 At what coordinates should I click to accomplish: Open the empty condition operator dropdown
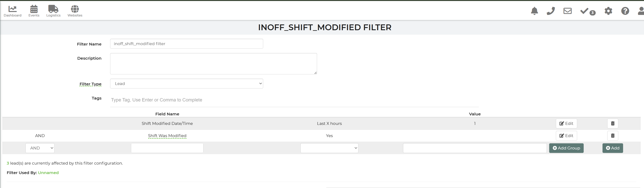coord(329,148)
